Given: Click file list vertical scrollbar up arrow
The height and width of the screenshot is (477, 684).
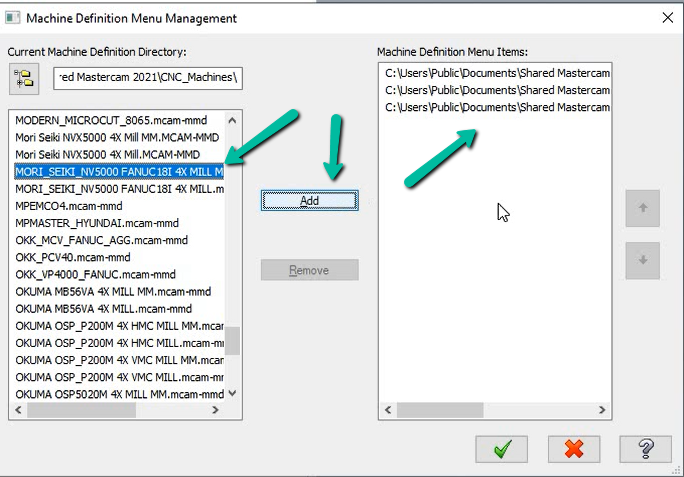Looking at the screenshot, I should tap(233, 120).
